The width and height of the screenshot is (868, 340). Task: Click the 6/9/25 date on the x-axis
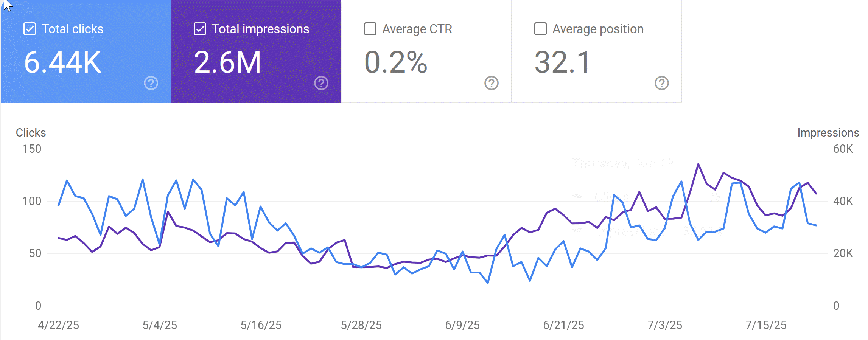tap(462, 325)
